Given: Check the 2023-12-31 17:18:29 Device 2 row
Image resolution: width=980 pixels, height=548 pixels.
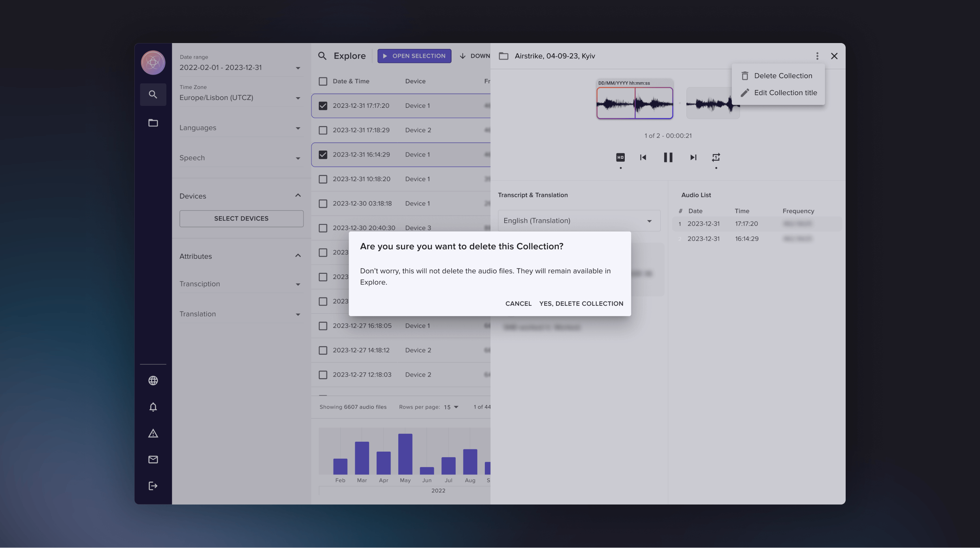Looking at the screenshot, I should pyautogui.click(x=323, y=130).
